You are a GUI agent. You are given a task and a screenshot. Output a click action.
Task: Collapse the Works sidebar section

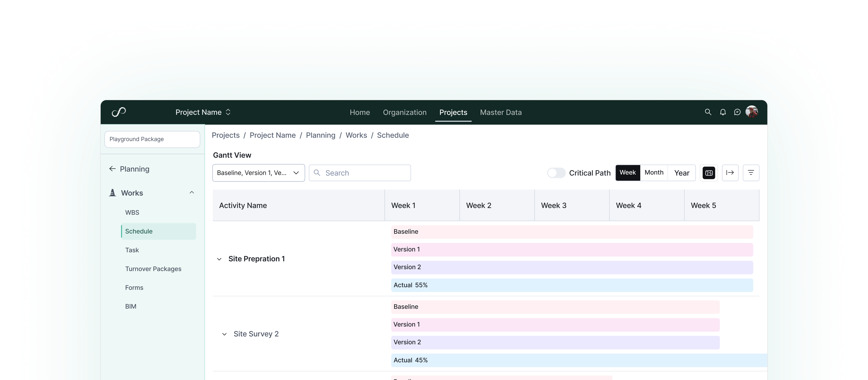[x=192, y=193]
